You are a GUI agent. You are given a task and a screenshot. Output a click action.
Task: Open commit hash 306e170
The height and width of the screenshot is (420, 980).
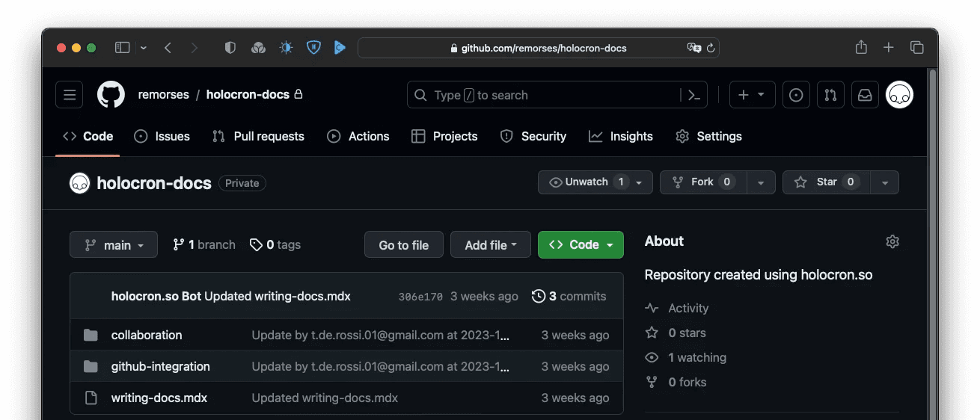coord(420,297)
